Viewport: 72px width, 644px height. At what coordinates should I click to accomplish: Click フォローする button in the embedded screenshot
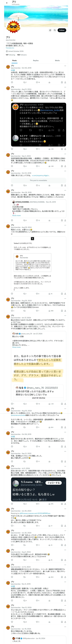[x=54, y=483]
